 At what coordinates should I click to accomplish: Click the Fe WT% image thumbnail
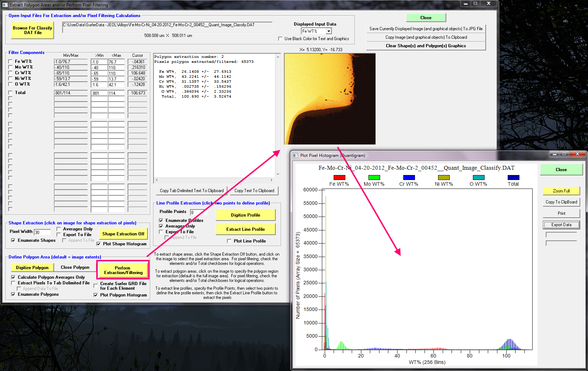coord(330,99)
